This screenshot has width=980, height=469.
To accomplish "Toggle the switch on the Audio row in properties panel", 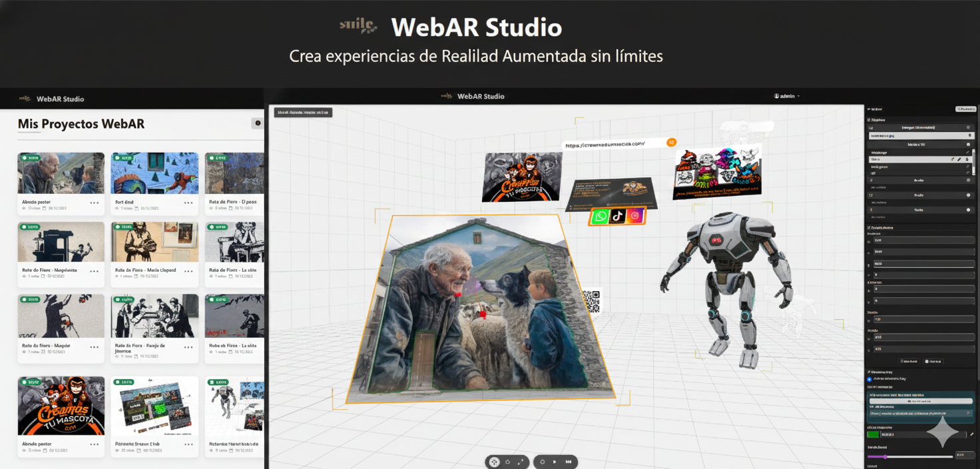I will pos(968,180).
